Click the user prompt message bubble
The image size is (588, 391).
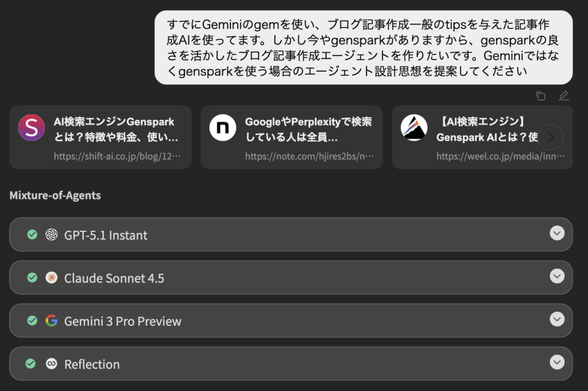363,48
